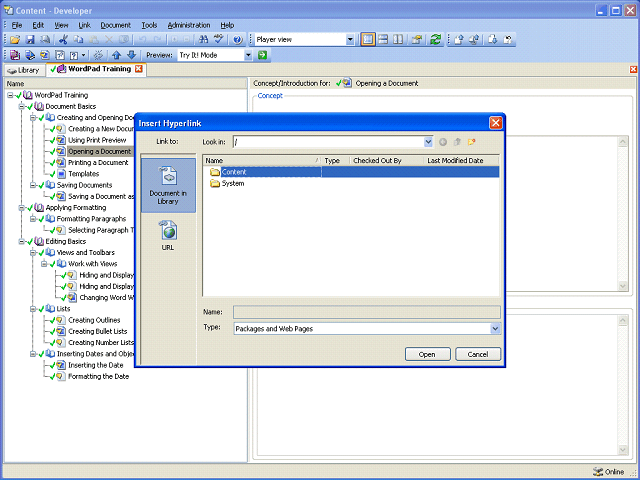
Task: Open the Look in dropdown
Action: click(428, 142)
